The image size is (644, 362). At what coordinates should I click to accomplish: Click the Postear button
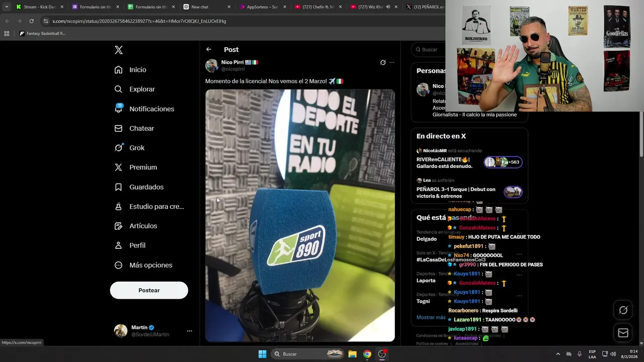tap(149, 290)
